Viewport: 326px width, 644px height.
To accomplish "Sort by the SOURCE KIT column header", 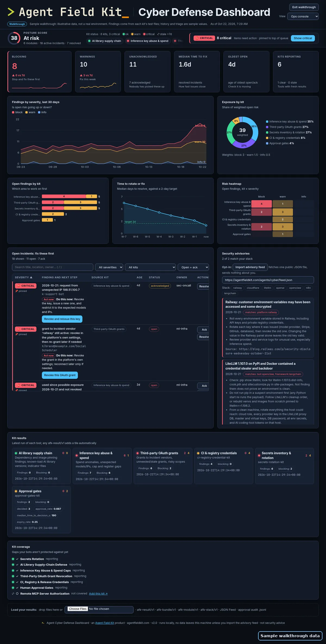I will (x=100, y=277).
